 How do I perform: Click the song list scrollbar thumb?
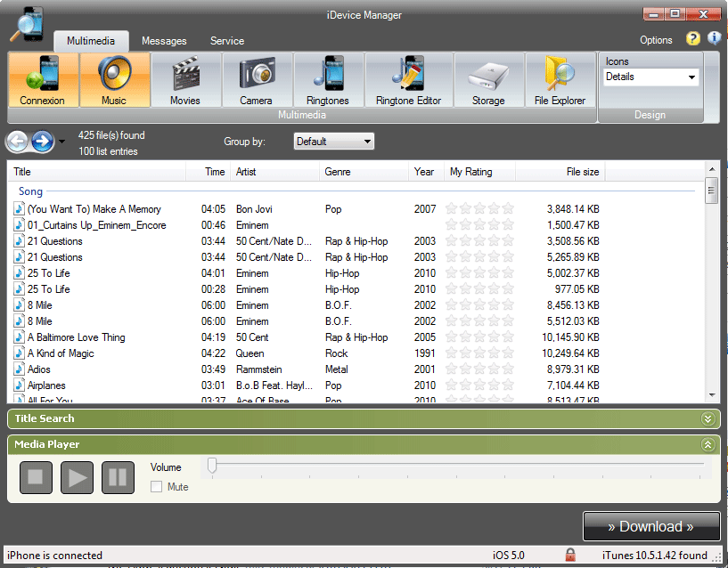point(711,191)
